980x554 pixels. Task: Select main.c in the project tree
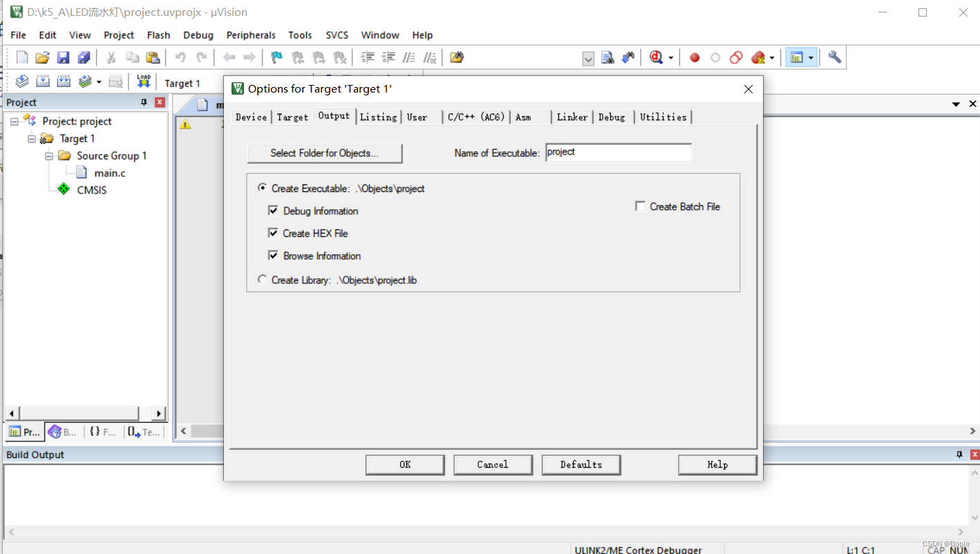(x=110, y=173)
